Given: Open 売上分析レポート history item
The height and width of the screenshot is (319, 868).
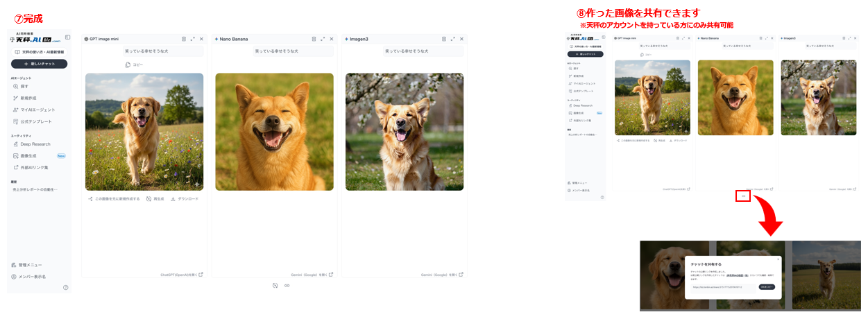Looking at the screenshot, I should [35, 189].
